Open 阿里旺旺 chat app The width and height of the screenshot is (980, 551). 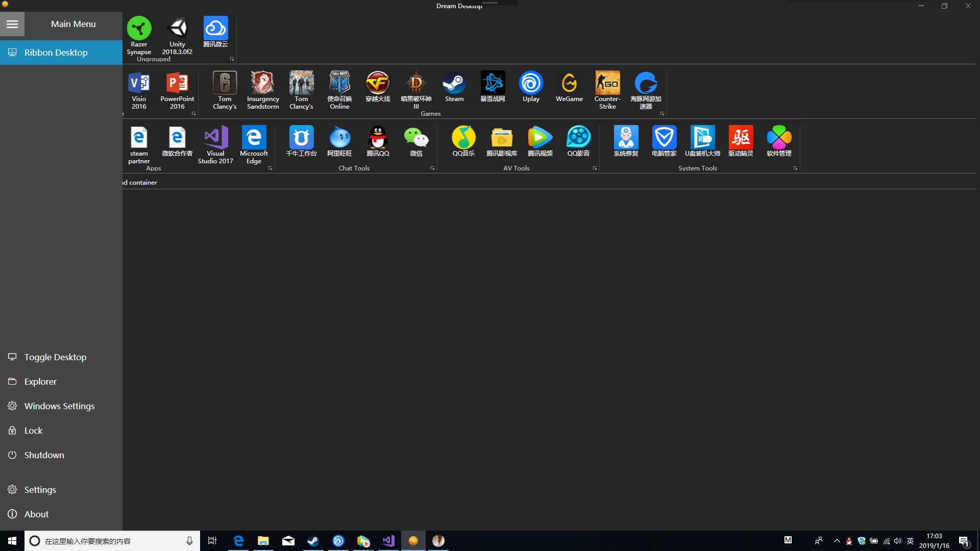pos(339,141)
